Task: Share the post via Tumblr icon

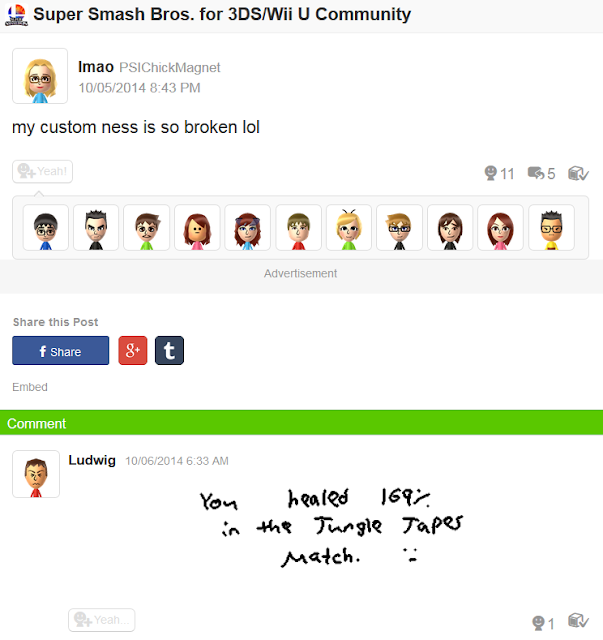Action: tap(169, 350)
